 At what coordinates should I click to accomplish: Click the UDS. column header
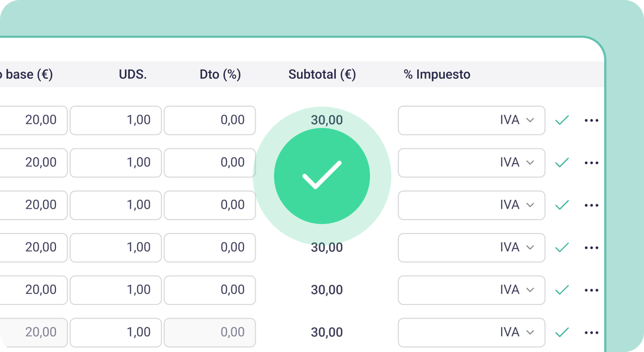[x=132, y=74]
